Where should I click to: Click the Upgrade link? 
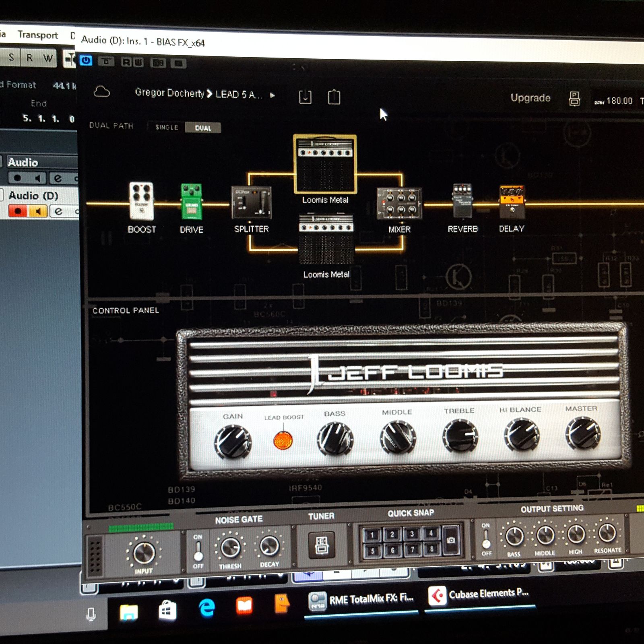click(530, 98)
